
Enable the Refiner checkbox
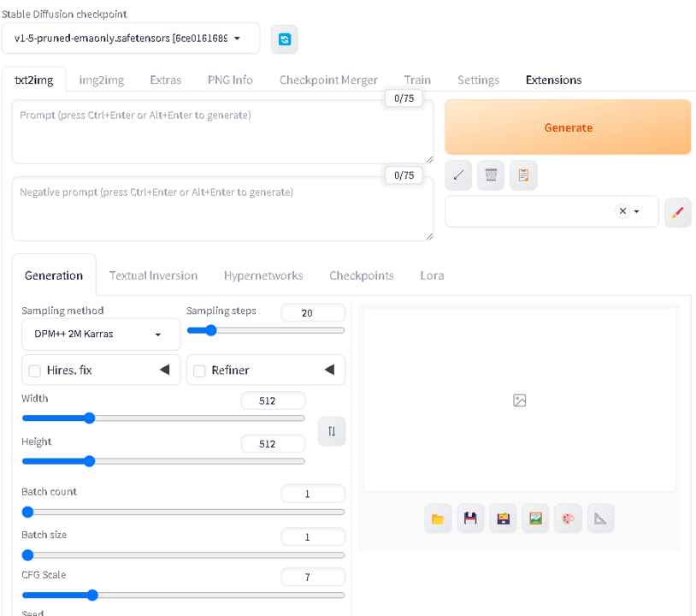199,370
